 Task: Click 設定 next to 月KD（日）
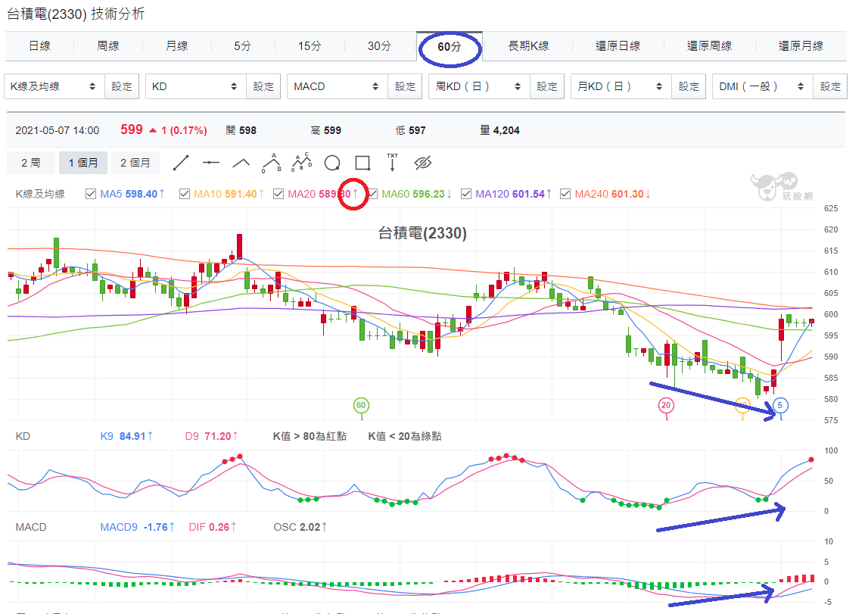pos(689,86)
